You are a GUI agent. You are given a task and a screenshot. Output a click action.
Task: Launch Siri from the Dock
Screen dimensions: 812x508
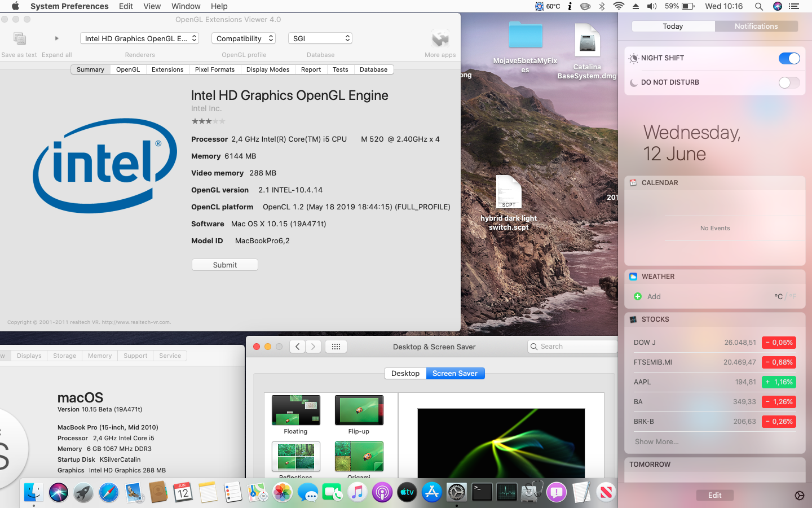coord(59,492)
